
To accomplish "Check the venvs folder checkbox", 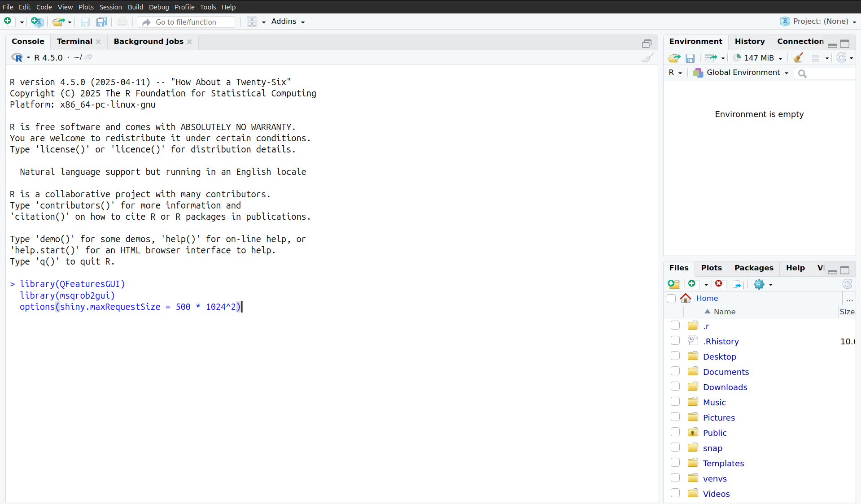I will click(675, 478).
